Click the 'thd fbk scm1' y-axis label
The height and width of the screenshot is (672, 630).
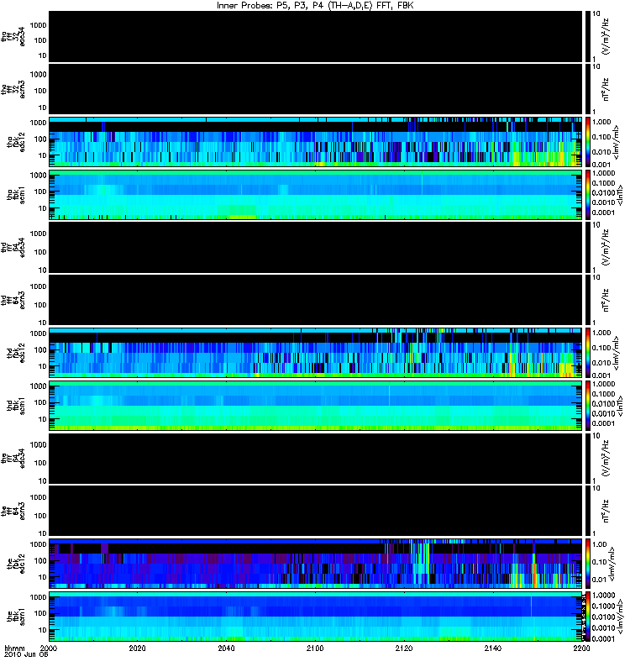(16, 406)
